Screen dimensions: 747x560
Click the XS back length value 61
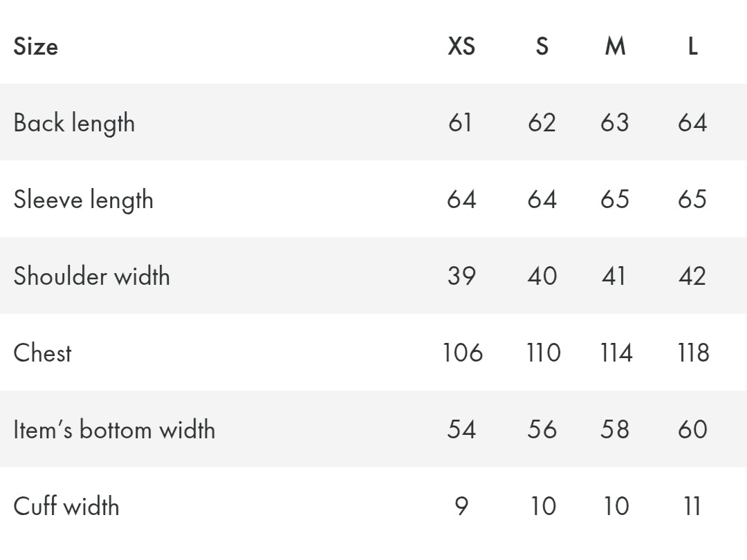tap(461, 123)
